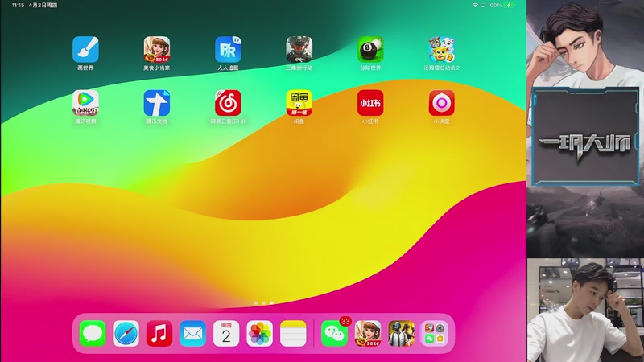
Task: Click the 一玥大师 logo panel
Action: (x=585, y=137)
